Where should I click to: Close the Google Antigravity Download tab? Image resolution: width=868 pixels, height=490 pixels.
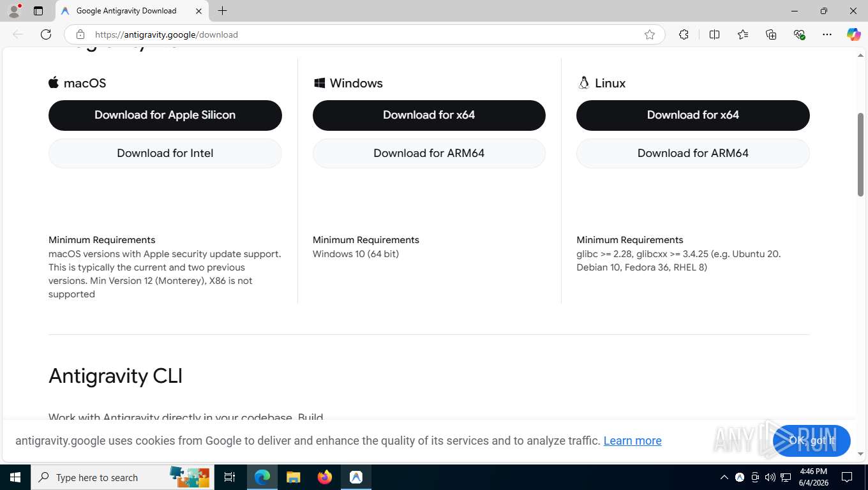click(198, 11)
